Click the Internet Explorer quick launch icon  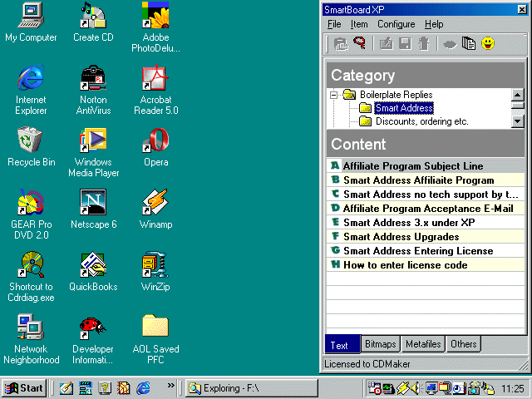[143, 388]
